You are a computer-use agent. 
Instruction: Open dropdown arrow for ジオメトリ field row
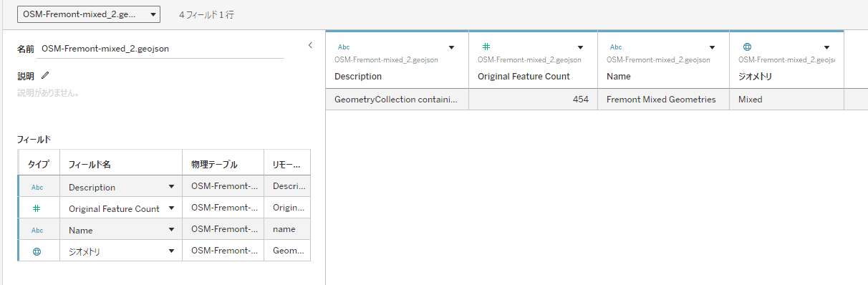click(x=171, y=251)
